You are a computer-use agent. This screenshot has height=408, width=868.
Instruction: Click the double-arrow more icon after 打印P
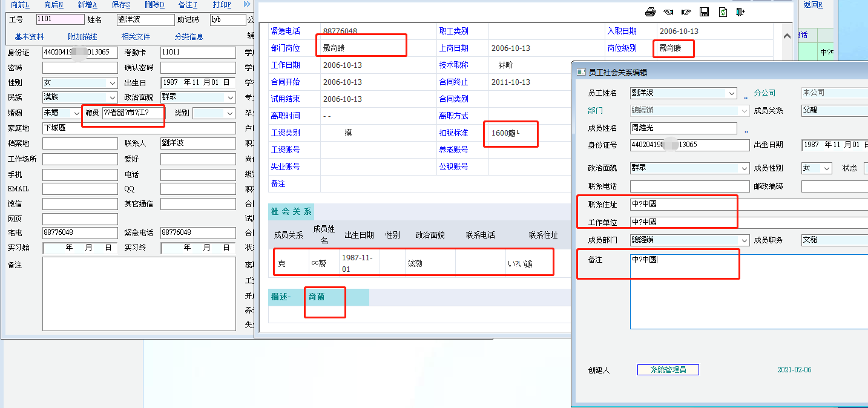click(x=247, y=4)
